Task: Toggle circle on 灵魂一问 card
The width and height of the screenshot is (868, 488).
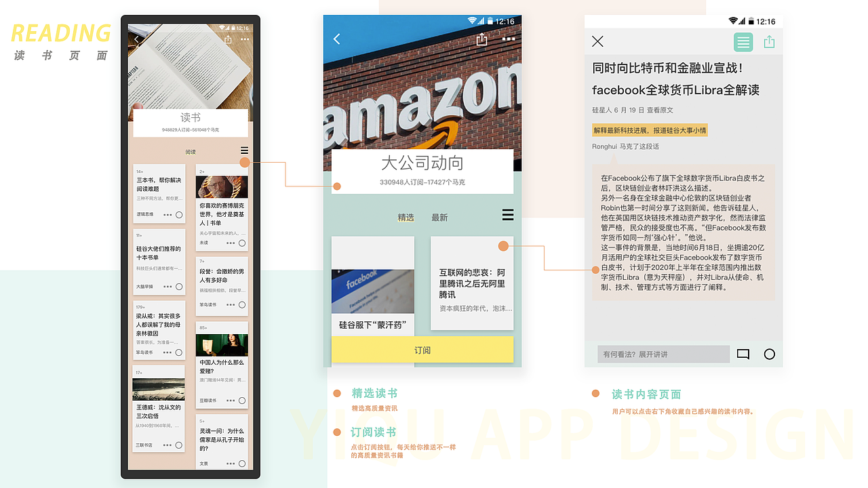Action: point(242,464)
